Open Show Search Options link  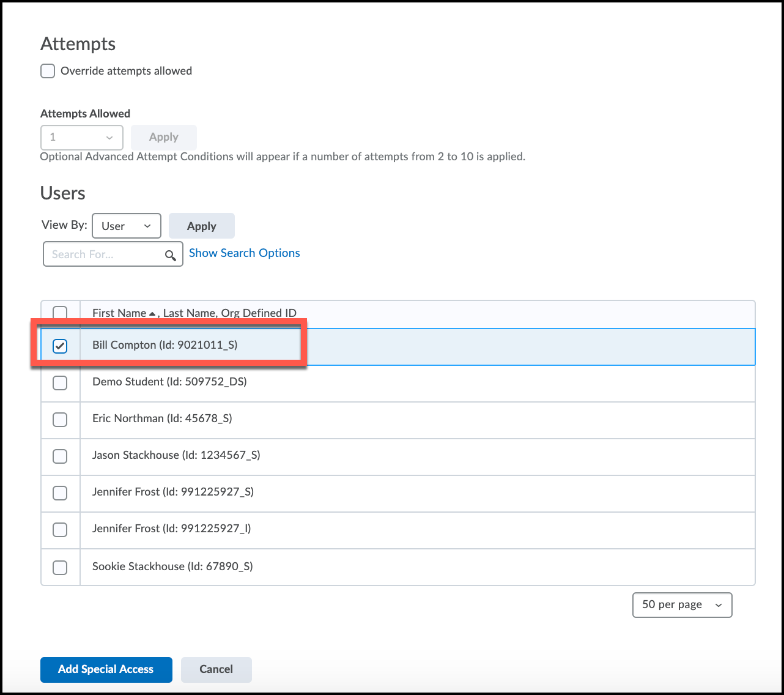(245, 253)
